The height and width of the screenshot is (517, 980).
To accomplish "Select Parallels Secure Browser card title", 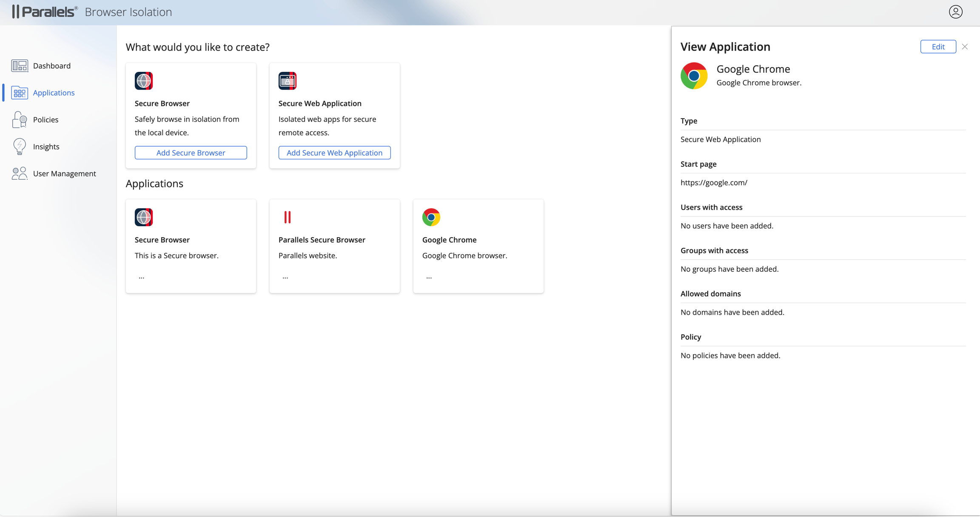I will [322, 240].
